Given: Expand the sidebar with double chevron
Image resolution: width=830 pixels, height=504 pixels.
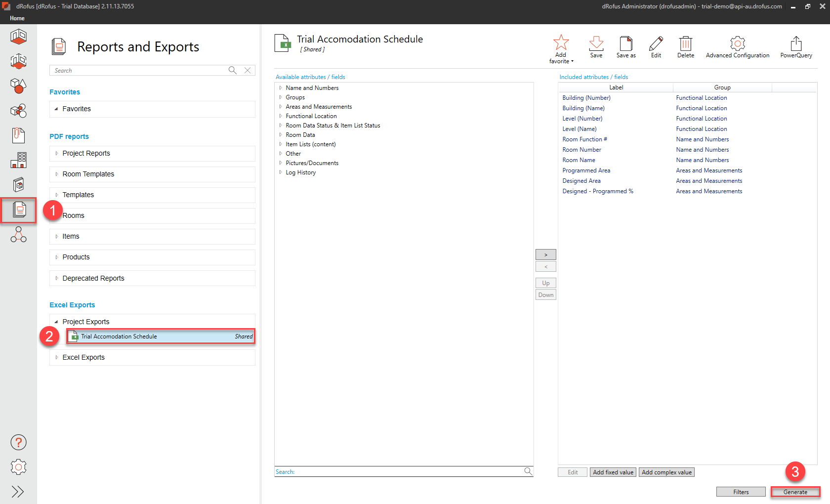Looking at the screenshot, I should point(18,492).
